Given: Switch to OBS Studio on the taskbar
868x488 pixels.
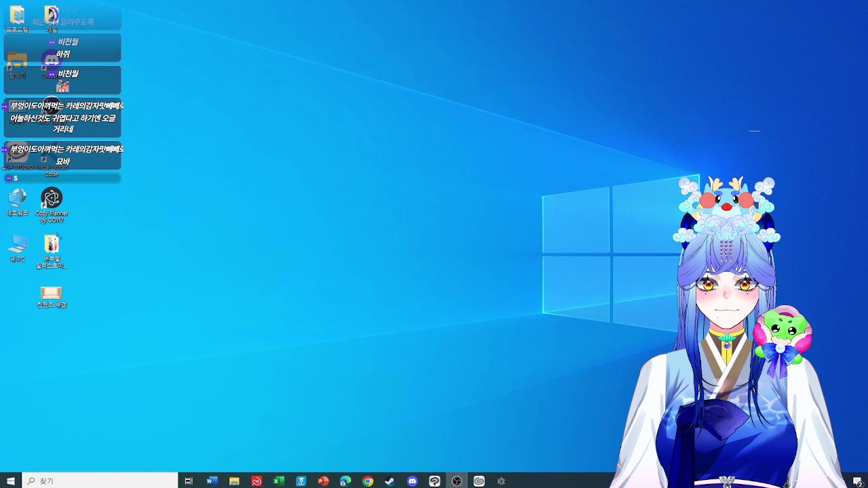Looking at the screenshot, I should point(457,481).
